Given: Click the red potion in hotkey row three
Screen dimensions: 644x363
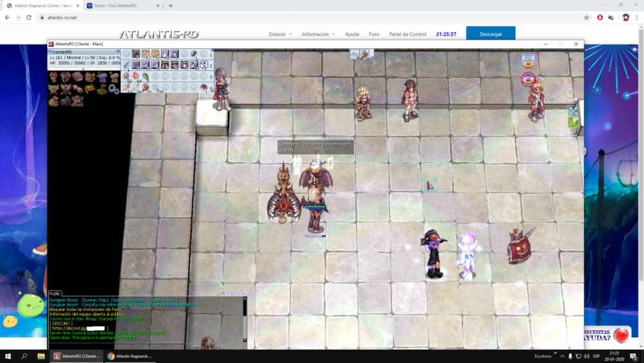Looking at the screenshot, I should (x=136, y=77).
